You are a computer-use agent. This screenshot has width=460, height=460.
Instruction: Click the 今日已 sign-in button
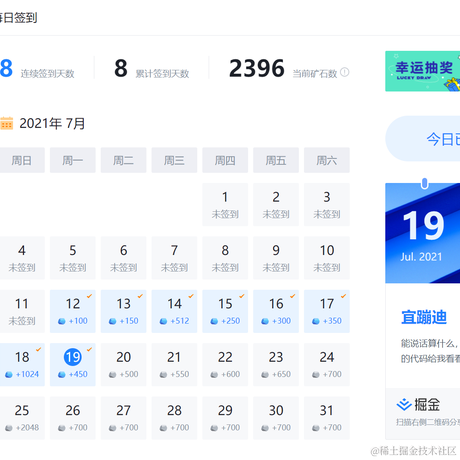coord(423,139)
